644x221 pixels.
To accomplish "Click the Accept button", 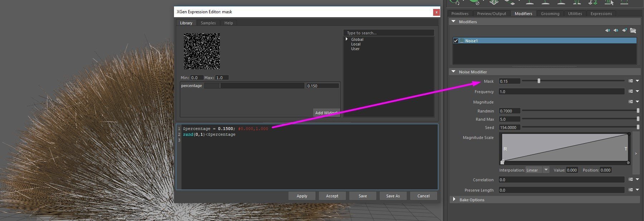I will [x=332, y=196].
